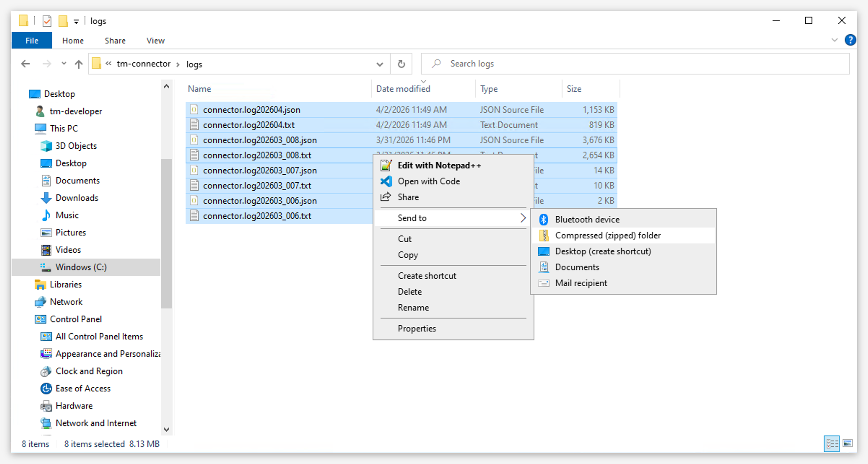Click the Properties checkmark in Quick Access toolbar
868x464 pixels.
click(47, 21)
